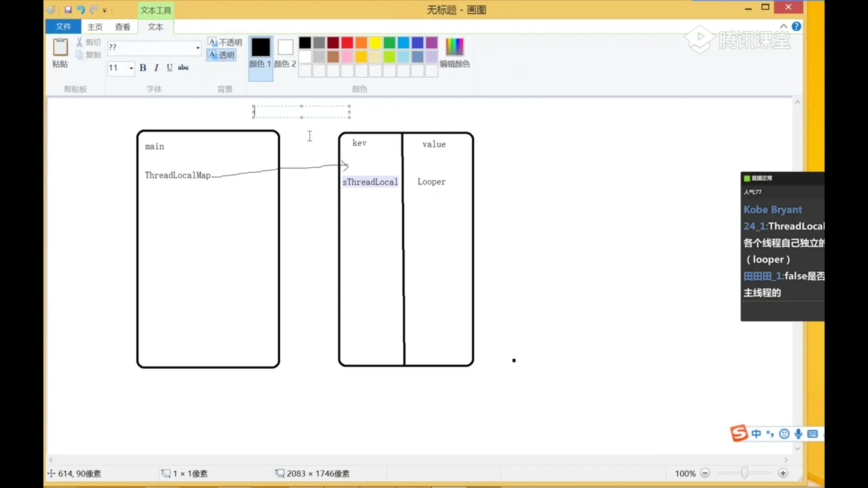Open the 文件 file menu
The width and height of the screenshot is (868, 488).
(x=63, y=27)
